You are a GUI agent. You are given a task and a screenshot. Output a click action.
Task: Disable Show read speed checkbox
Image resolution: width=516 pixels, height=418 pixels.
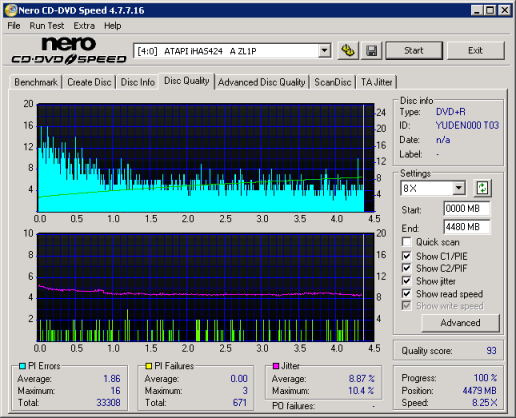tap(406, 294)
